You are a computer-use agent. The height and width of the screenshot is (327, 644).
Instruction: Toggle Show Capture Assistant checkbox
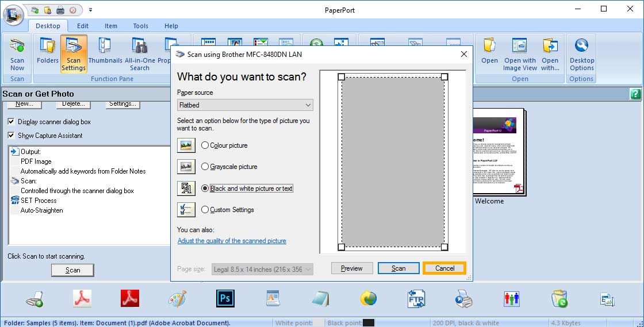pyautogui.click(x=11, y=135)
